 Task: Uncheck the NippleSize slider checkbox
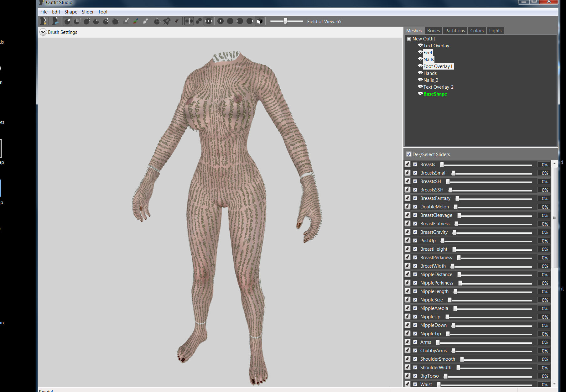415,300
